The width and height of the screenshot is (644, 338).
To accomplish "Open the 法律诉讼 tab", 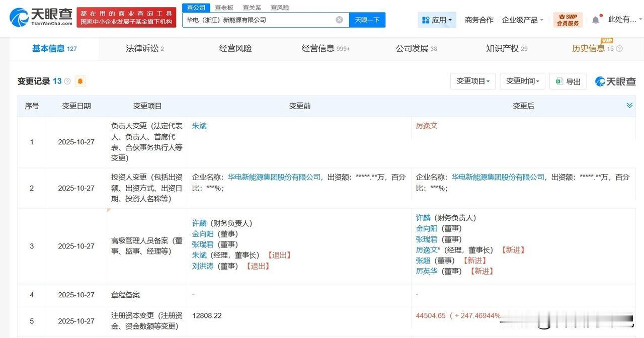I will [x=145, y=48].
